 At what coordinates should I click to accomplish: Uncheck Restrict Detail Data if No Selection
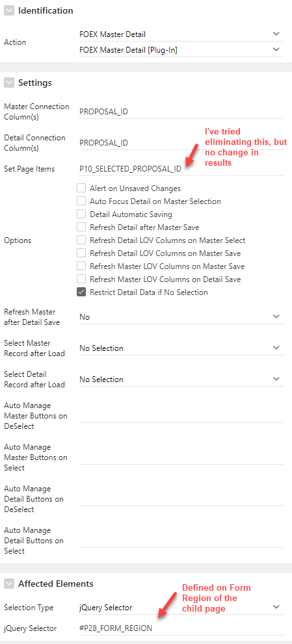(81, 292)
